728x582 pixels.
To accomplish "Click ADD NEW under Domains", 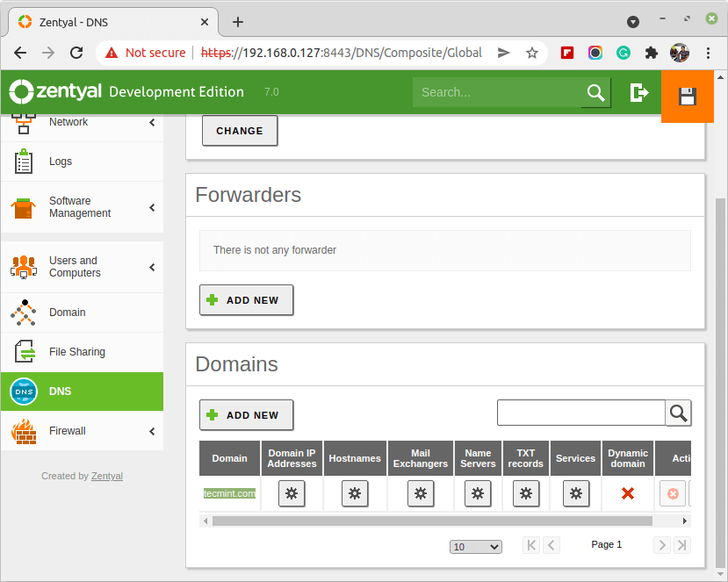I will click(247, 415).
